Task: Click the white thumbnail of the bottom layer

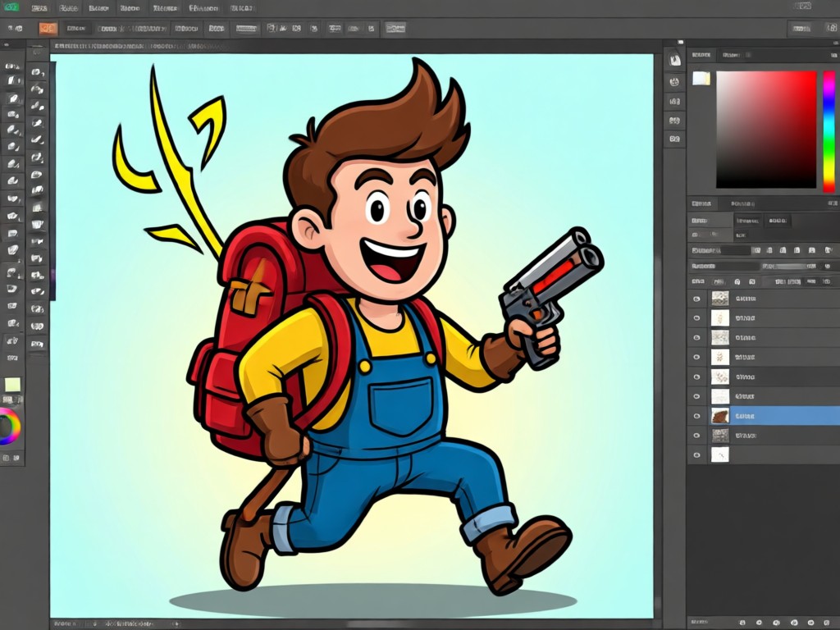Action: pyautogui.click(x=720, y=454)
